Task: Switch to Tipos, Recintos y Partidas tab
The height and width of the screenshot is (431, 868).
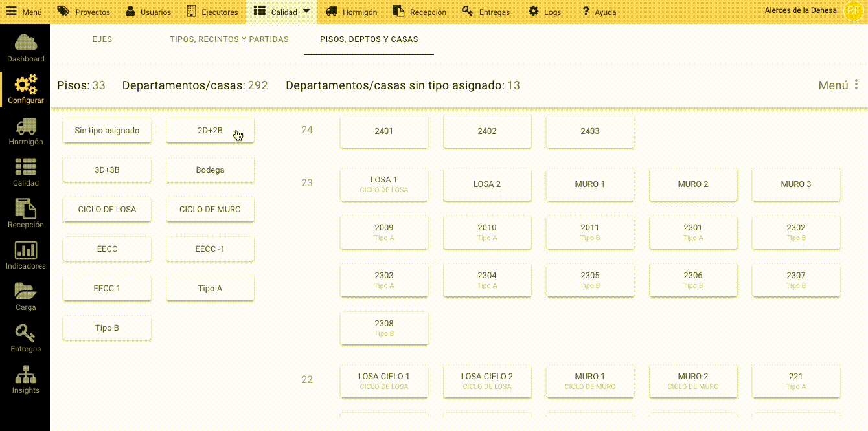Action: 229,39
